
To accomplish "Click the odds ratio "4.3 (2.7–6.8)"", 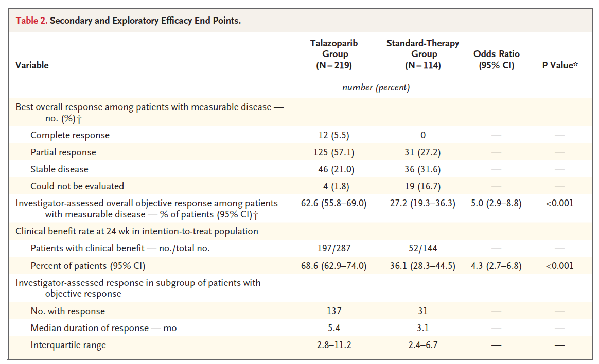I will coord(496,266).
